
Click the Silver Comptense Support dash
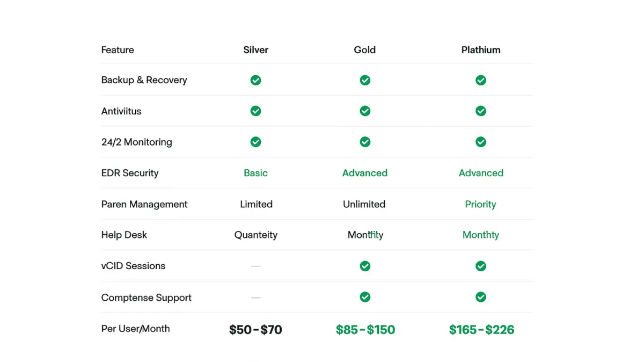coord(255,298)
